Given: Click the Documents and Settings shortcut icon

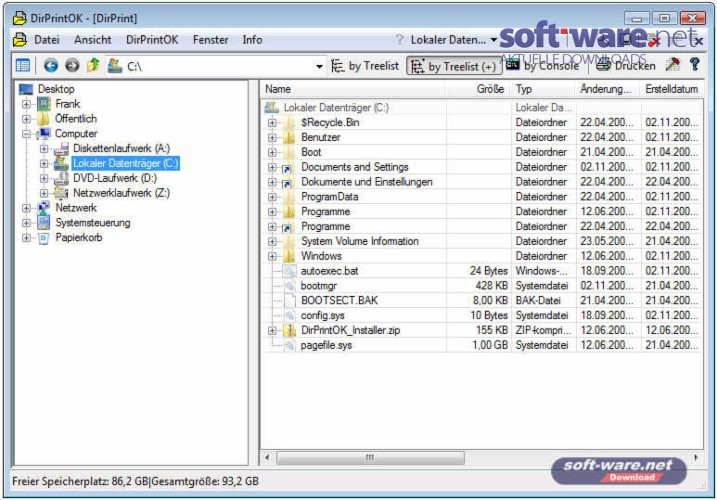Looking at the screenshot, I should pos(287,168).
